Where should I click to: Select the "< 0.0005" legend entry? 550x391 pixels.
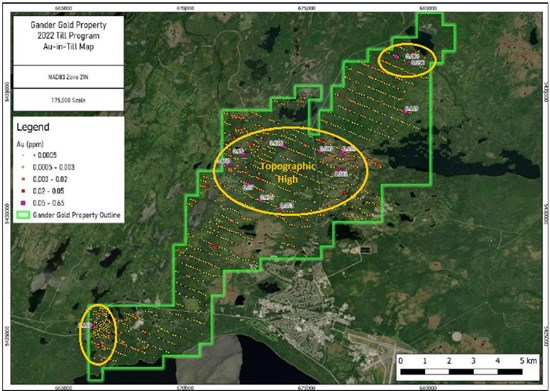pyautogui.click(x=45, y=155)
